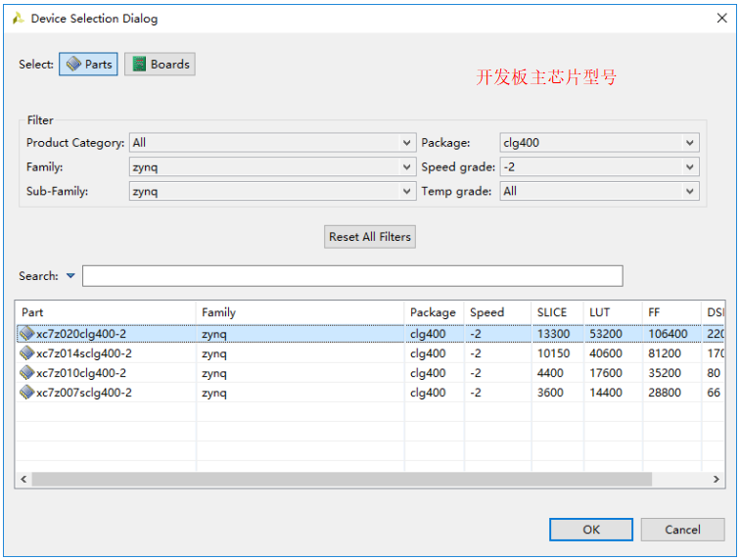
Task: Click the chip icon beside xc7z010clg400-2
Action: click(27, 373)
